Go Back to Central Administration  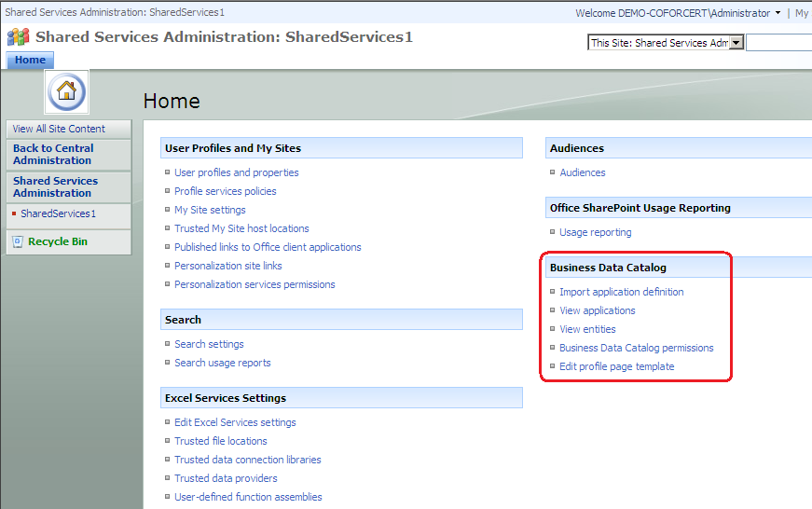pyautogui.click(x=53, y=154)
